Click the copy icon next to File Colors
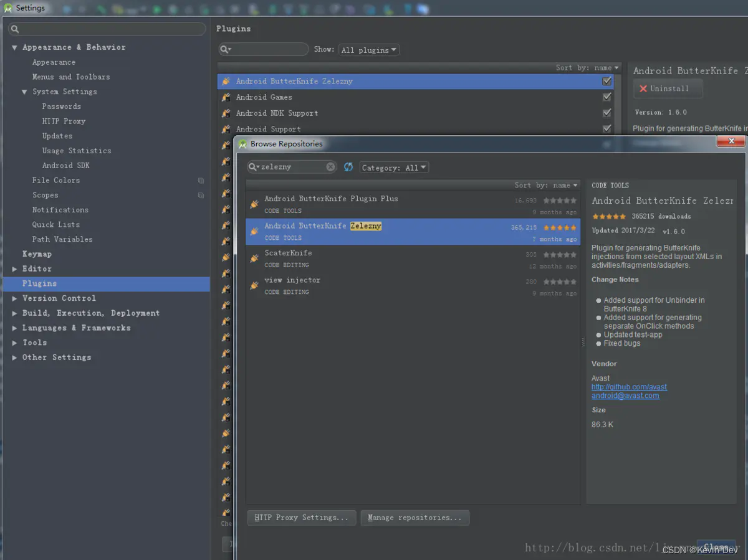 [x=201, y=181]
